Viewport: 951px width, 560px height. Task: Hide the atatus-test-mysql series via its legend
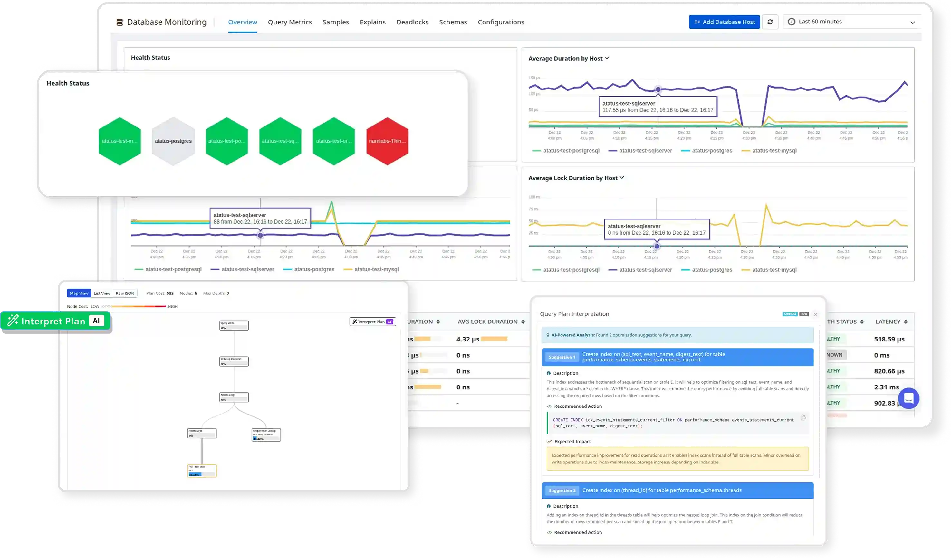[x=774, y=150]
